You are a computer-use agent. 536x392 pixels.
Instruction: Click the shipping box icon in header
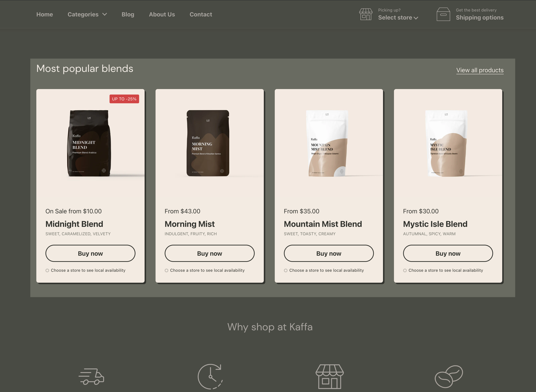[443, 14]
